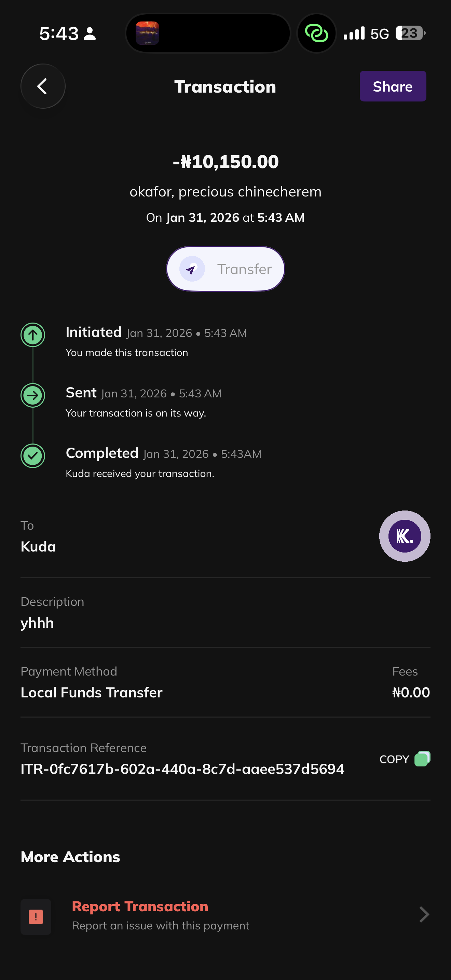Tap the green link icon in status bar

[316, 33]
